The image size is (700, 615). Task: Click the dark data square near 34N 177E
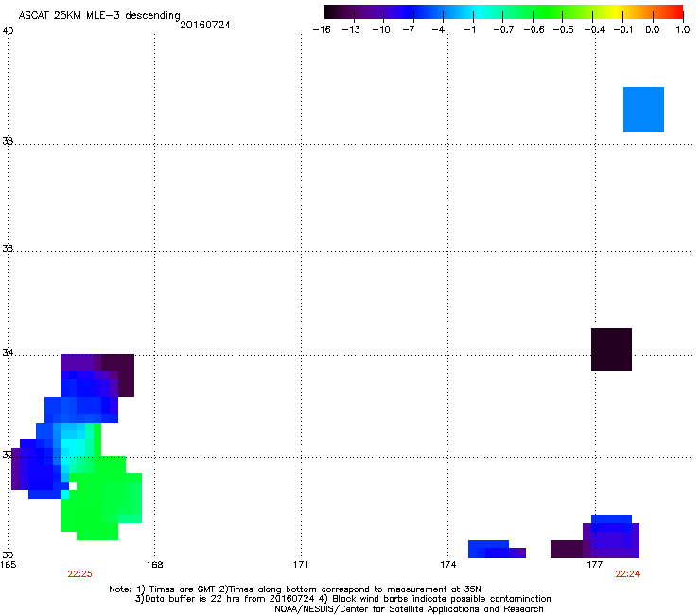[x=611, y=349]
